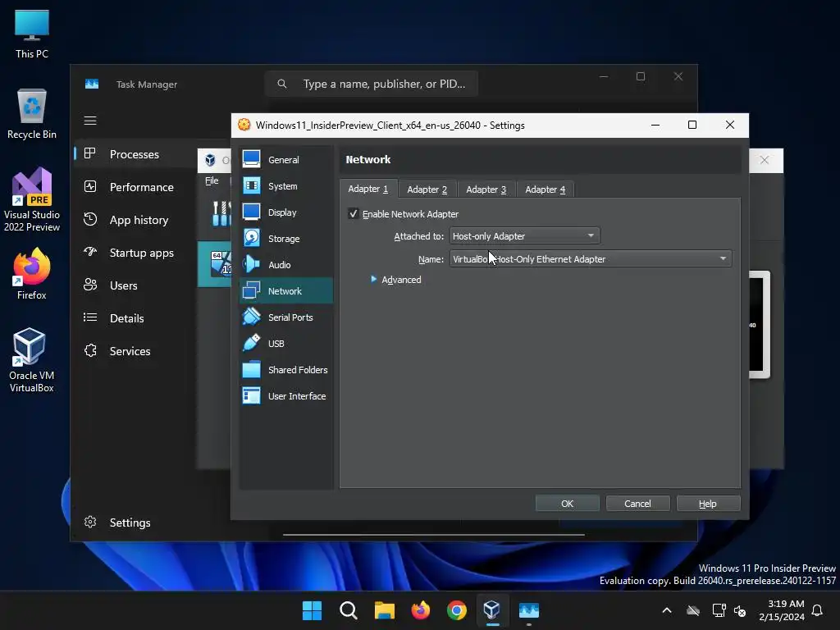Image resolution: width=840 pixels, height=630 pixels.
Task: Open This PC desktop icon
Action: click(x=32, y=34)
